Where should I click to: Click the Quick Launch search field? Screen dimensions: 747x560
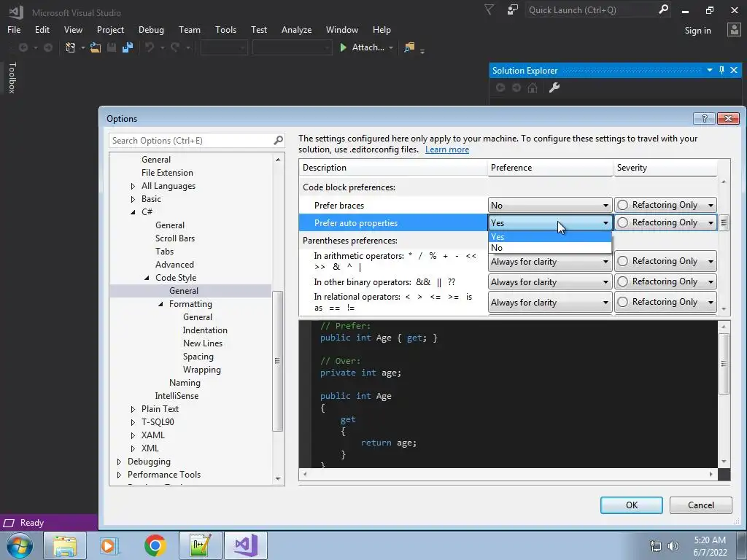click(x=592, y=9)
